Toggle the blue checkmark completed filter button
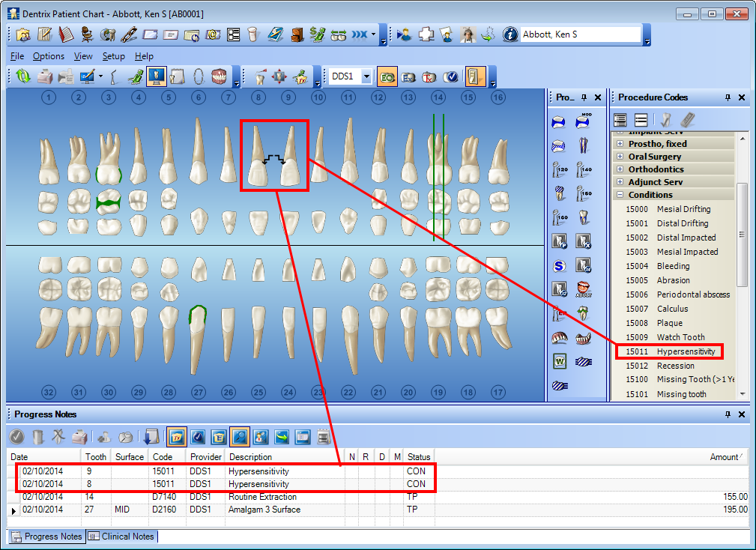756x550 pixels. pos(451,76)
